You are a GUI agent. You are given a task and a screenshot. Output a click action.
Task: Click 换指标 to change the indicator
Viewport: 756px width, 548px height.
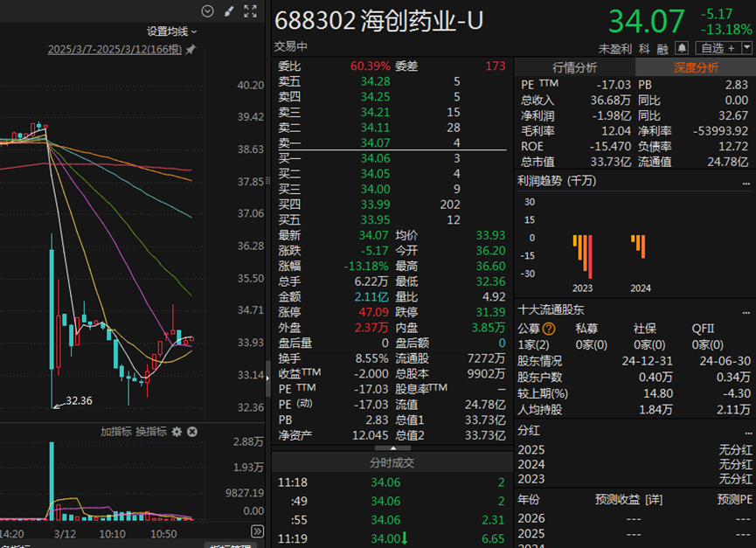(x=151, y=432)
